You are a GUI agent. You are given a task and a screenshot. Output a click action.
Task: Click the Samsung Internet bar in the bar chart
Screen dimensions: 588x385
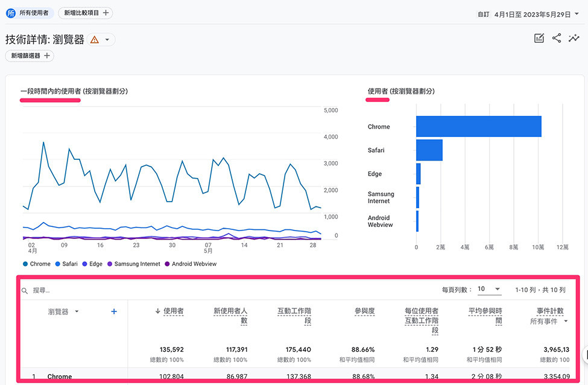click(x=418, y=197)
